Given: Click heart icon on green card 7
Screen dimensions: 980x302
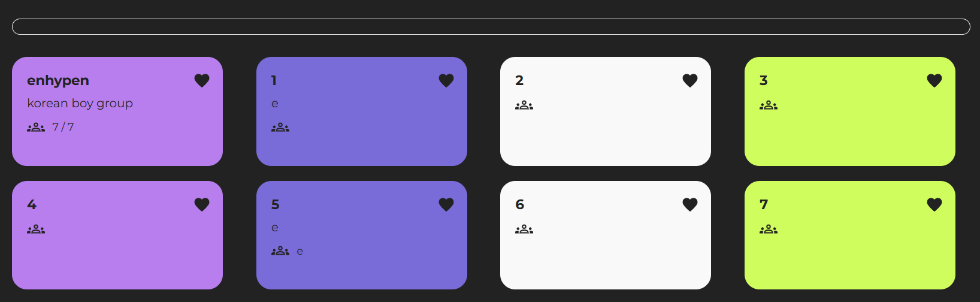Looking at the screenshot, I should 934,204.
